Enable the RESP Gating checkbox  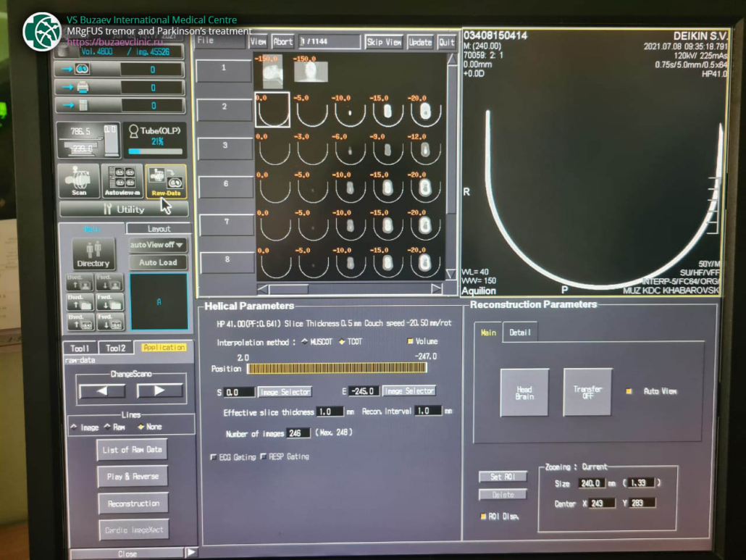click(263, 457)
